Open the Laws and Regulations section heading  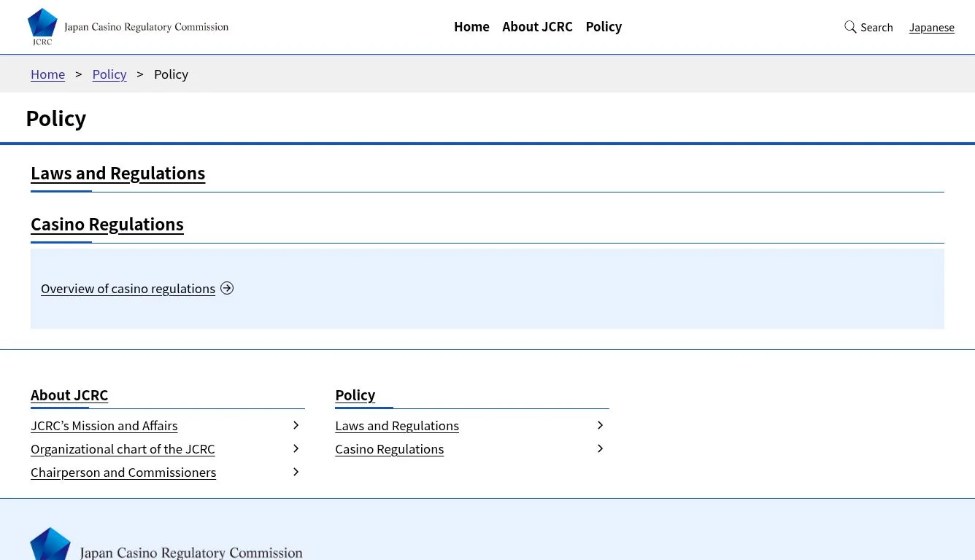[117, 173]
